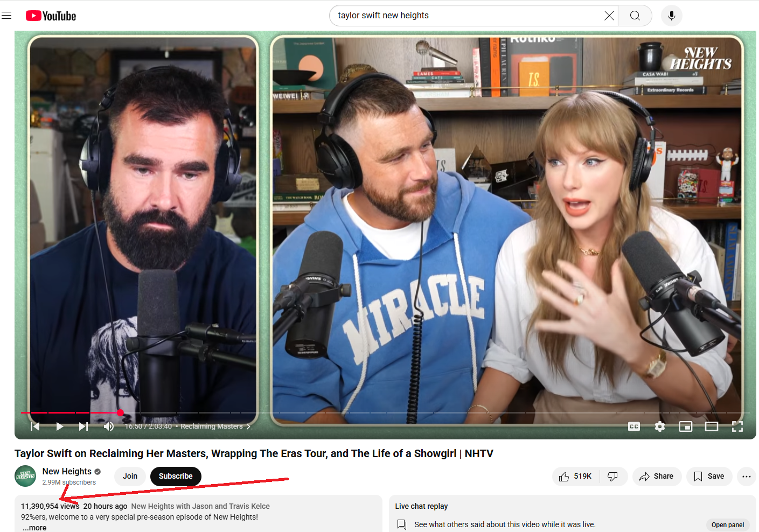Go to YouTube home via logo
This screenshot has width=759, height=532.
51,16
